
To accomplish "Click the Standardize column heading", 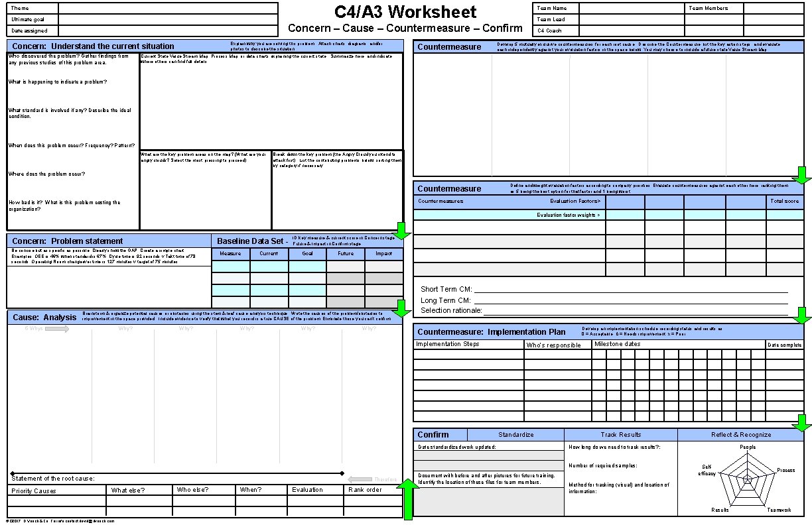I will pos(514,434).
